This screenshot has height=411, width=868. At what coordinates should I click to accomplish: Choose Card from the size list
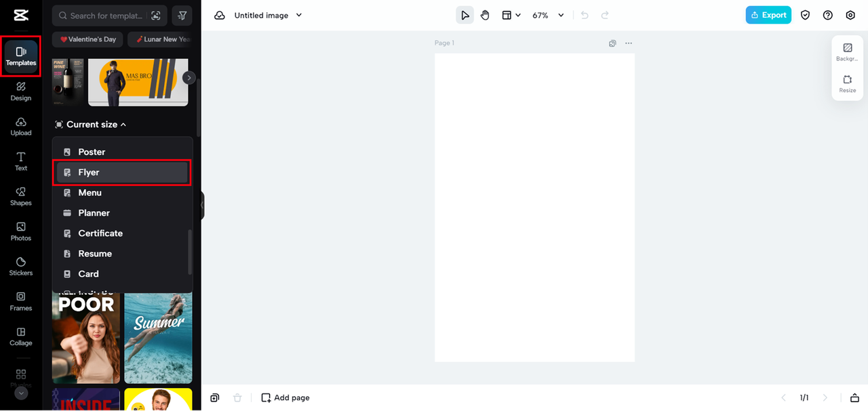pos(123,274)
